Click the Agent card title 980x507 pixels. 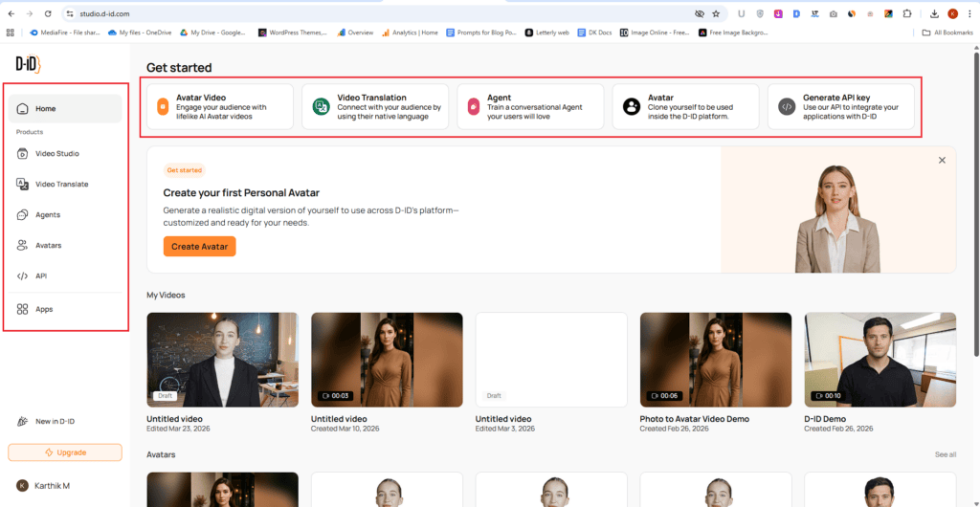[500, 98]
